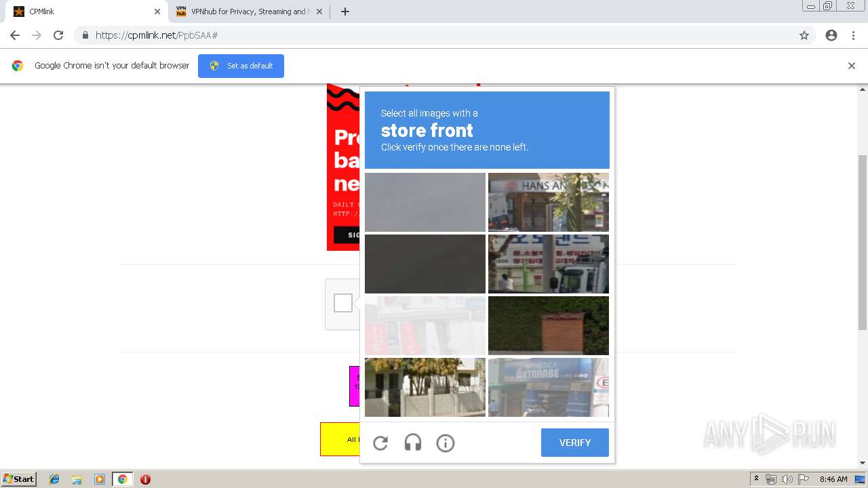Screen dimensions: 868x488
Task: Open the Chrome profile menu
Action: coord(831,35)
